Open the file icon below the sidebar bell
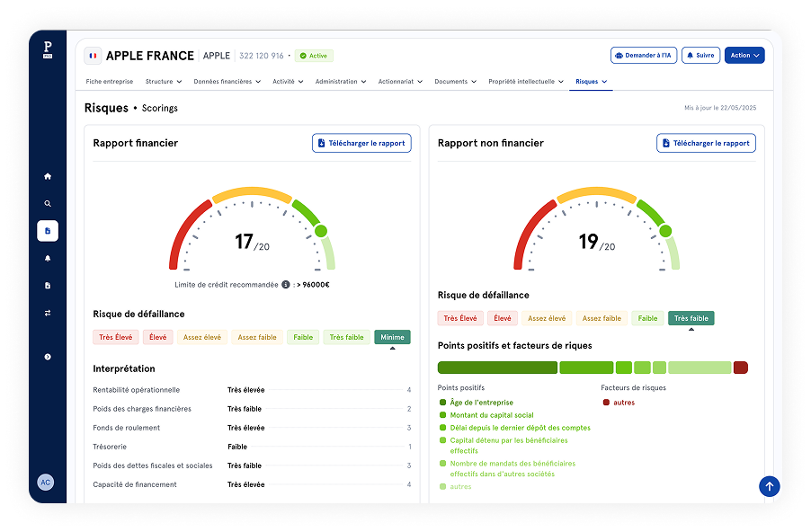 [48, 286]
